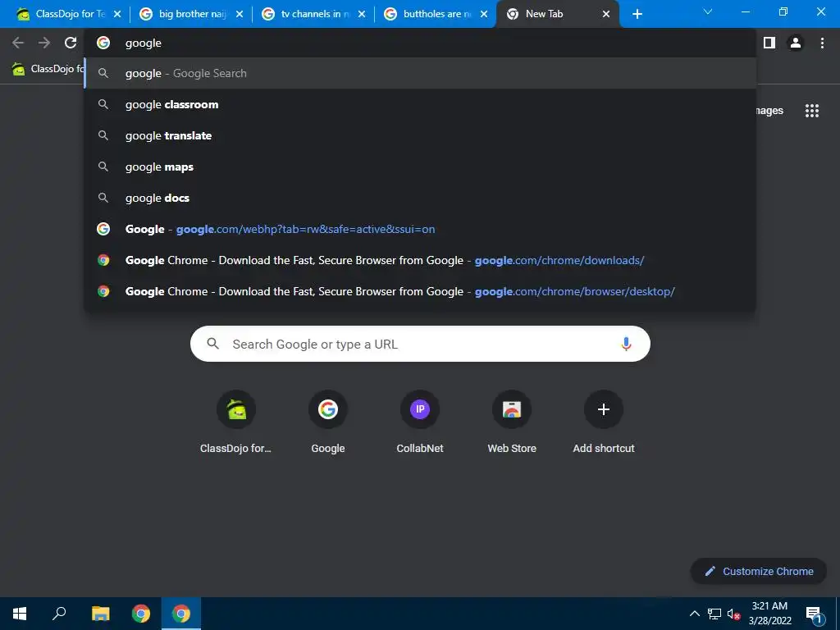Show hidden system tray icons
Screen dimensions: 840x630
(694, 614)
